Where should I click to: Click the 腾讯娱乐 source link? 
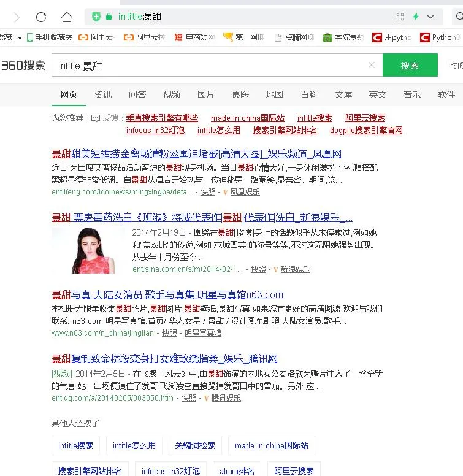[226, 398]
